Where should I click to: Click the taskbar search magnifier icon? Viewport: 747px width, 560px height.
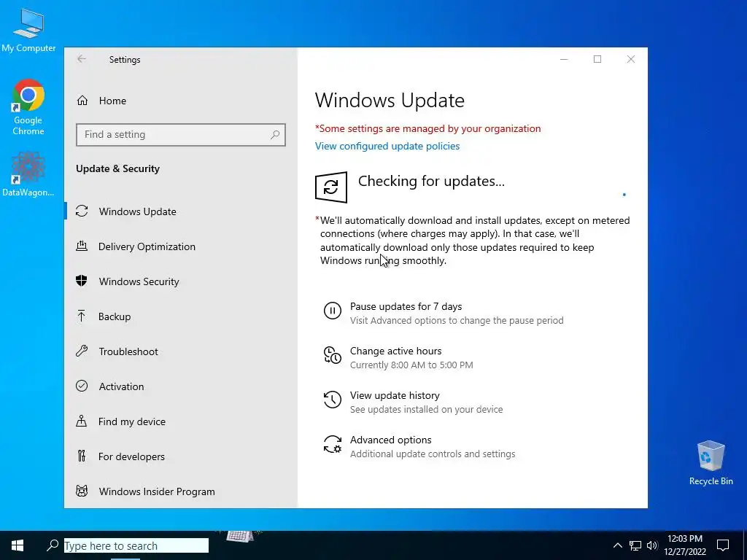point(53,545)
